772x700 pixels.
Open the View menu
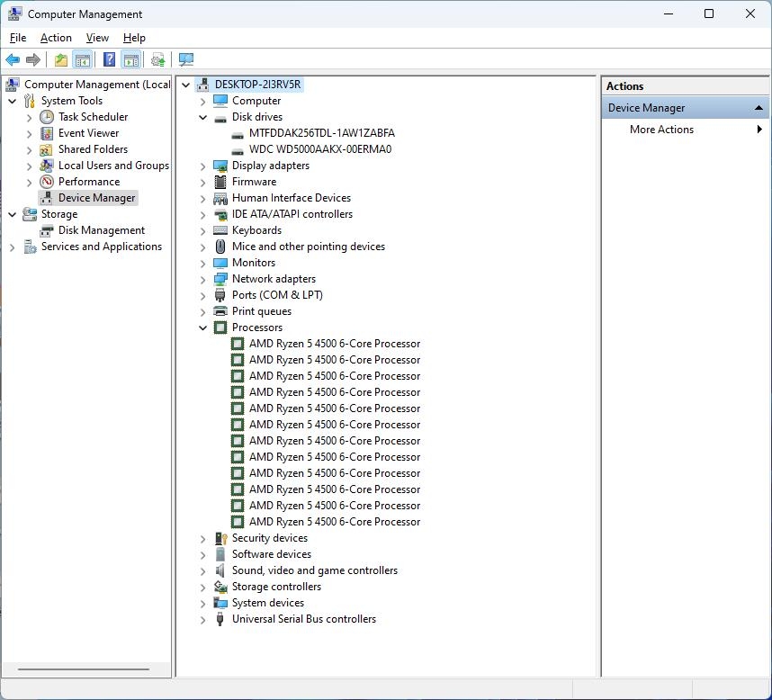pyautogui.click(x=97, y=38)
